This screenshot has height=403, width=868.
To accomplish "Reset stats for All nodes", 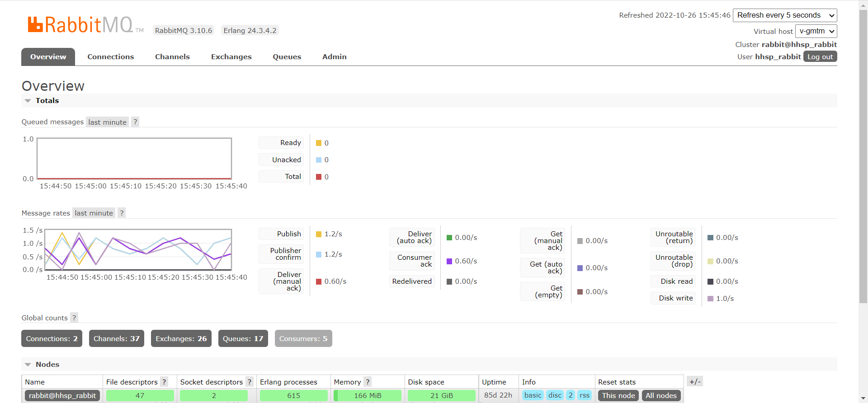I will tap(661, 395).
